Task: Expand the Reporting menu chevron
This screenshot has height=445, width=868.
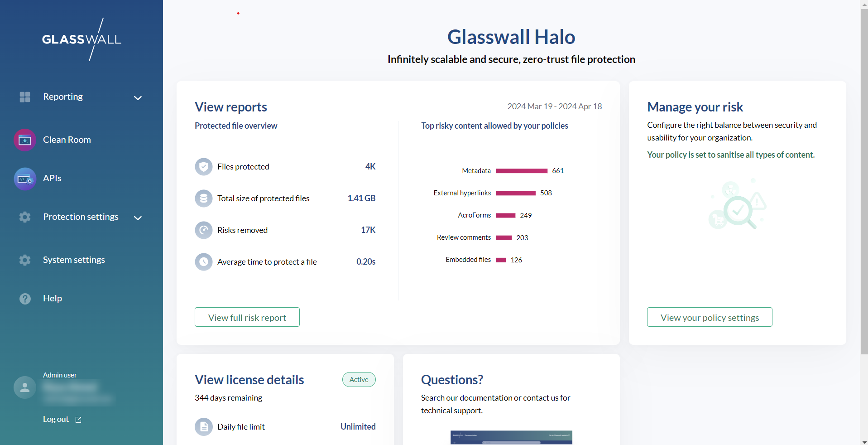Action: click(138, 98)
